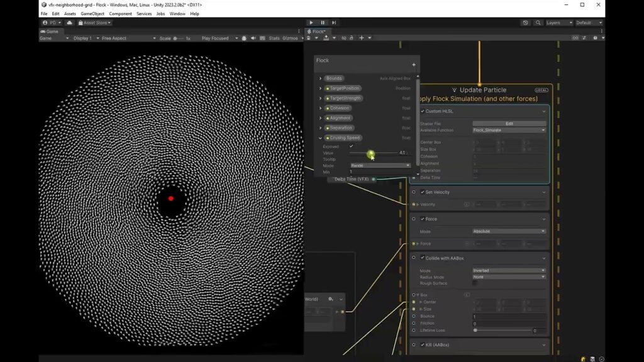The height and width of the screenshot is (362, 644).
Task: Open the GameObject menu
Action: click(x=92, y=13)
